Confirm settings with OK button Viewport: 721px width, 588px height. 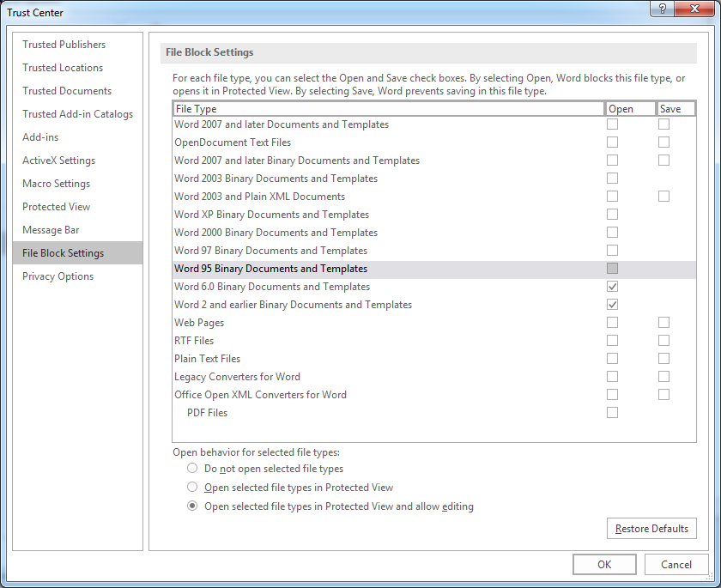point(604,565)
